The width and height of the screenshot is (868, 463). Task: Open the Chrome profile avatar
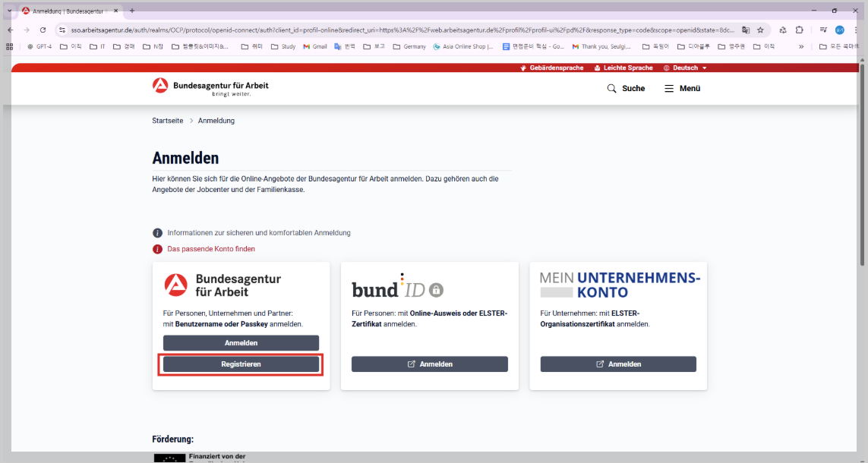click(840, 30)
